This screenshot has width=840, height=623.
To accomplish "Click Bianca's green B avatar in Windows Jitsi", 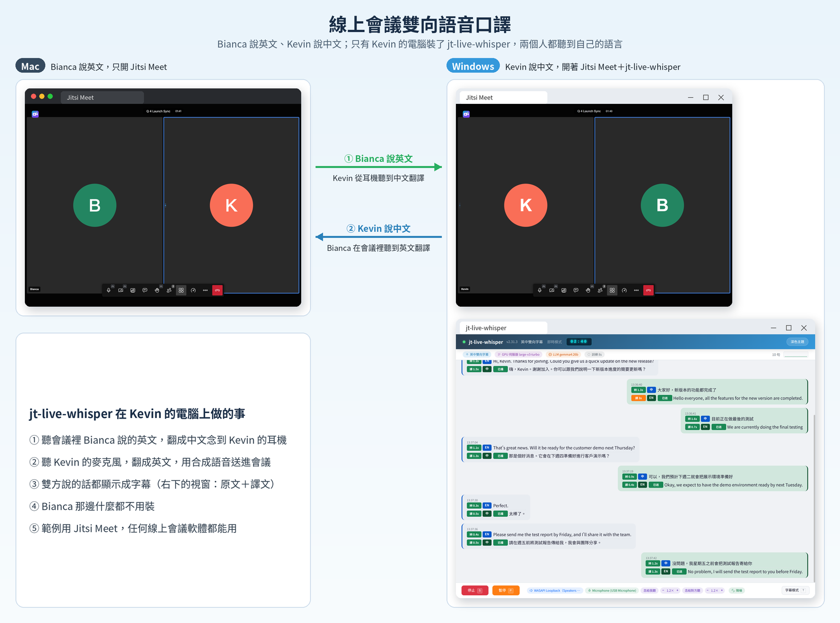I will click(x=662, y=205).
